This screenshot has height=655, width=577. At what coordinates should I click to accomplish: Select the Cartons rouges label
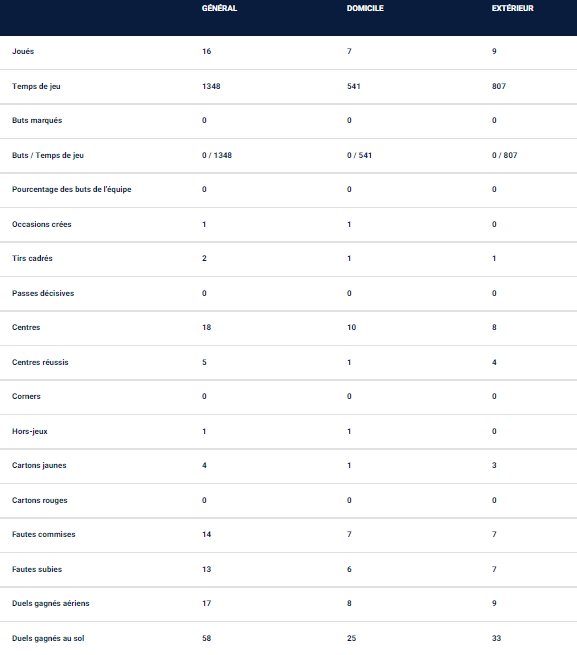(x=40, y=500)
